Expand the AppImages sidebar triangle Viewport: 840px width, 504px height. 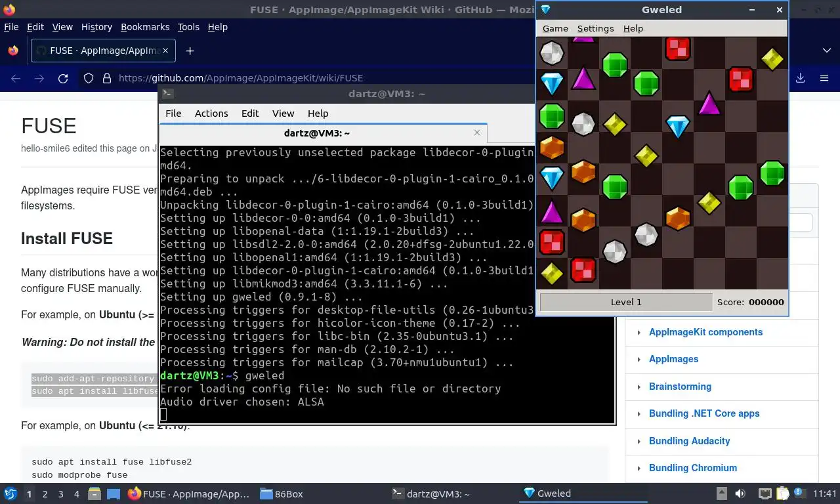(639, 359)
